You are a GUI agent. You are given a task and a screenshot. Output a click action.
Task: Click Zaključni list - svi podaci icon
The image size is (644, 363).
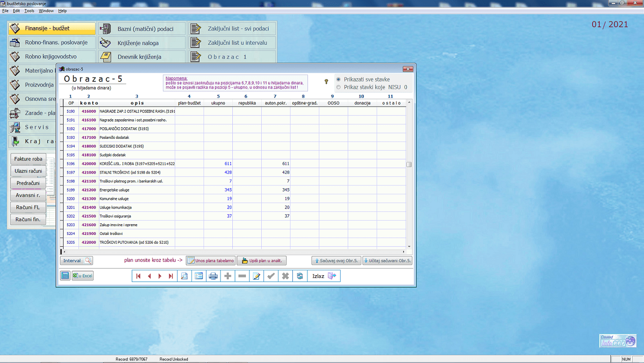coord(196,29)
